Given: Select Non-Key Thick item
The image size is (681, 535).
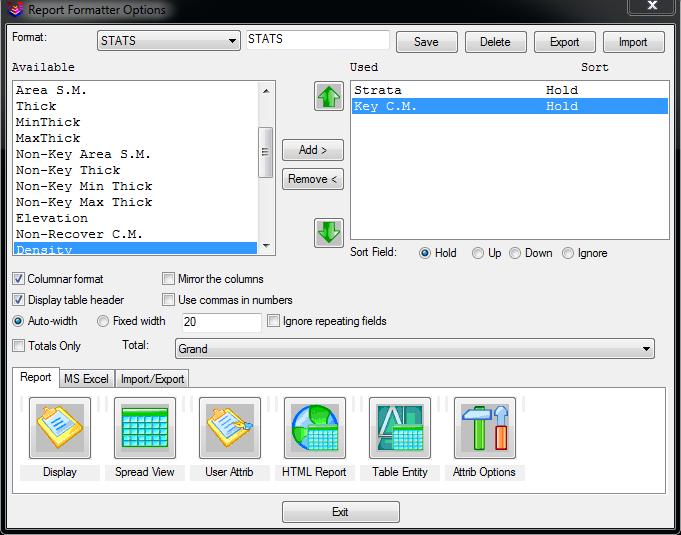Looking at the screenshot, I should (136, 170).
